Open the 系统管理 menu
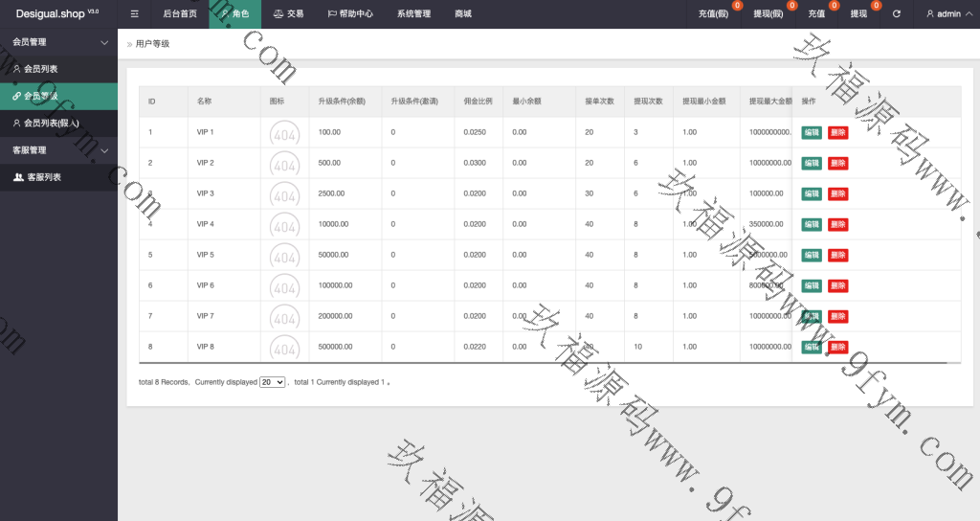 pyautogui.click(x=413, y=14)
